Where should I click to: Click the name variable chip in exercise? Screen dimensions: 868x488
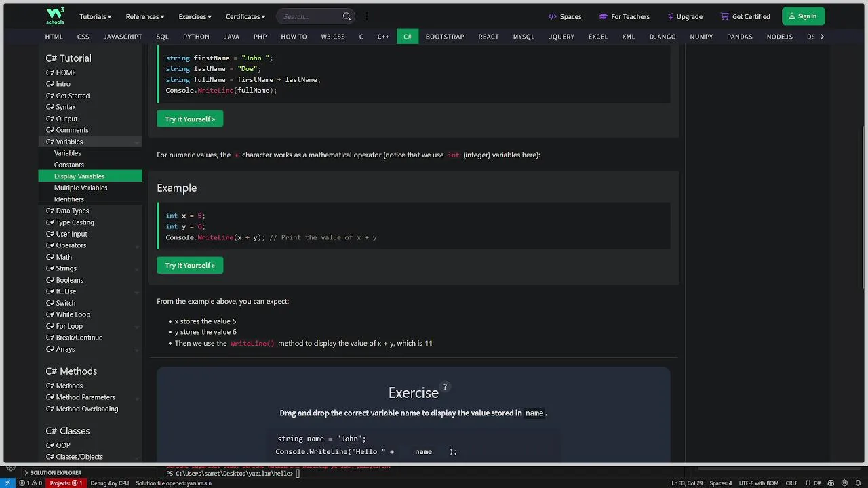[423, 452]
